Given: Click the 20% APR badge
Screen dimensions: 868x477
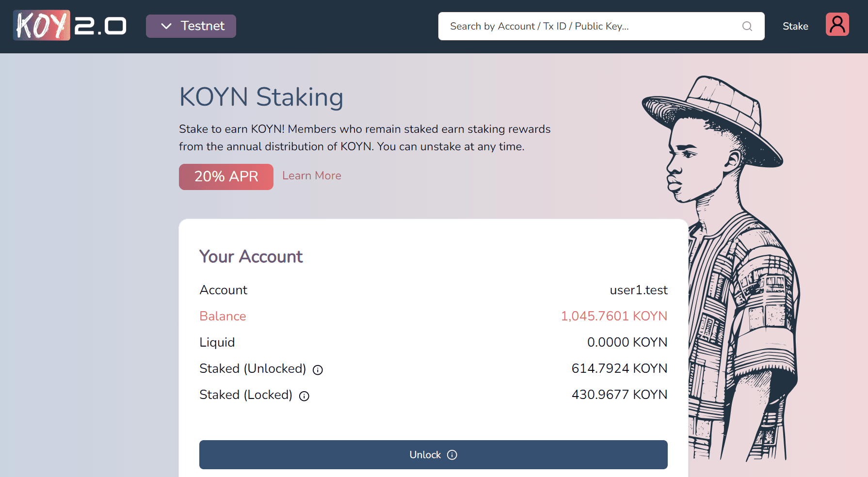Looking at the screenshot, I should (226, 176).
